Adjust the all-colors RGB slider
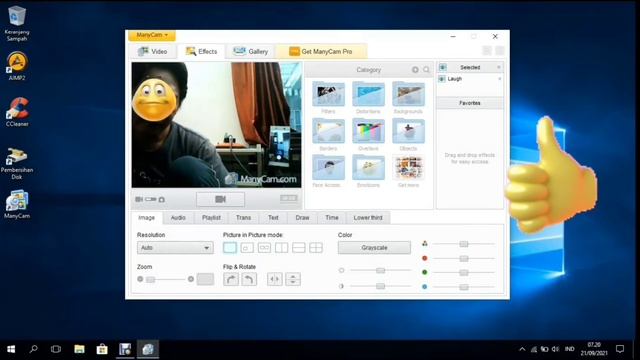Image resolution: width=640 pixels, height=360 pixels. click(464, 244)
